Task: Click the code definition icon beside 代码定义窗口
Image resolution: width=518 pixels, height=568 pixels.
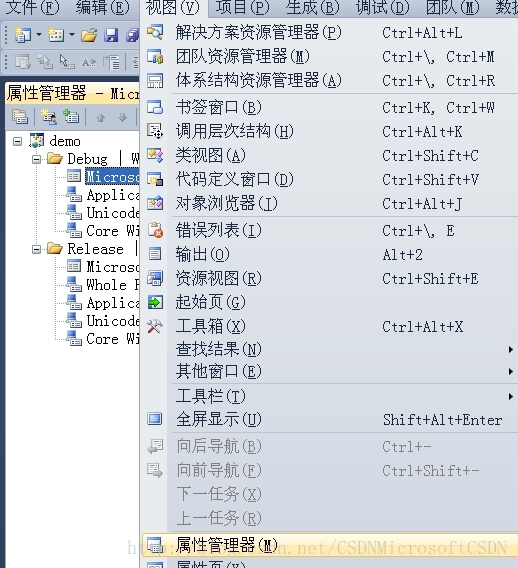Action: pos(155,179)
